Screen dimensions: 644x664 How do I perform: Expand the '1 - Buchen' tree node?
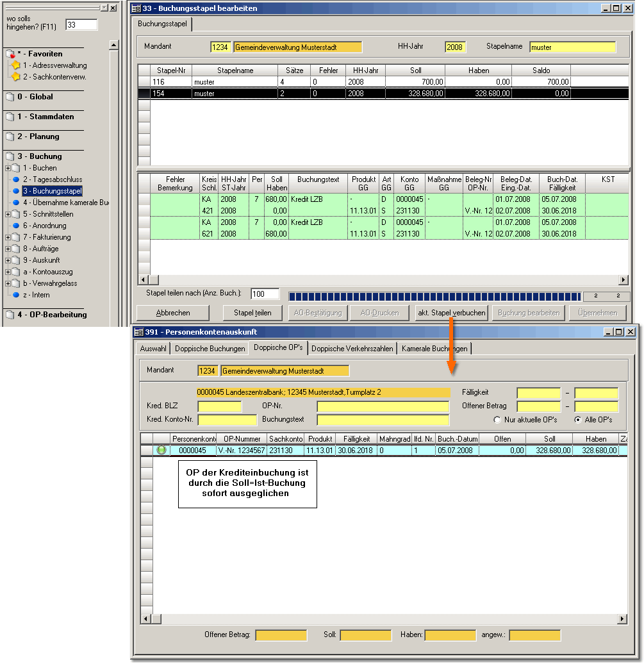[8, 168]
